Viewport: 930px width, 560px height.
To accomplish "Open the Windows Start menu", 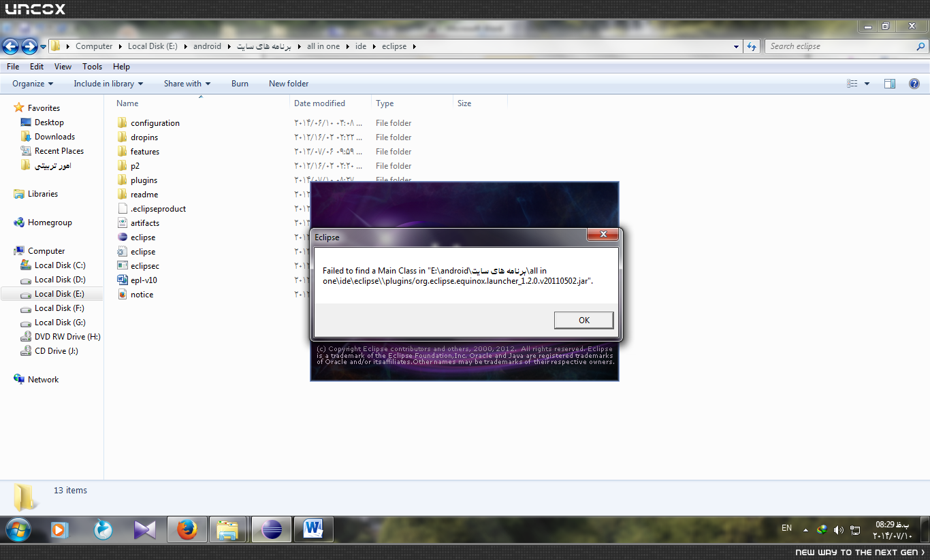I will (18, 529).
